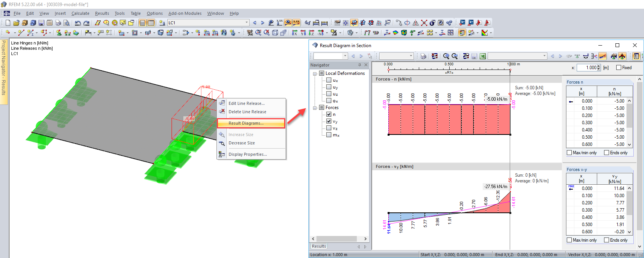
Task: Switch to view in Z direction
Action: (311, 33)
